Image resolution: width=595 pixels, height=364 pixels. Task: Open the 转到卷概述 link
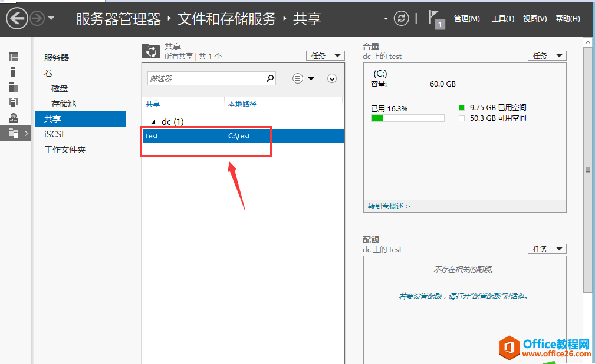pyautogui.click(x=389, y=206)
